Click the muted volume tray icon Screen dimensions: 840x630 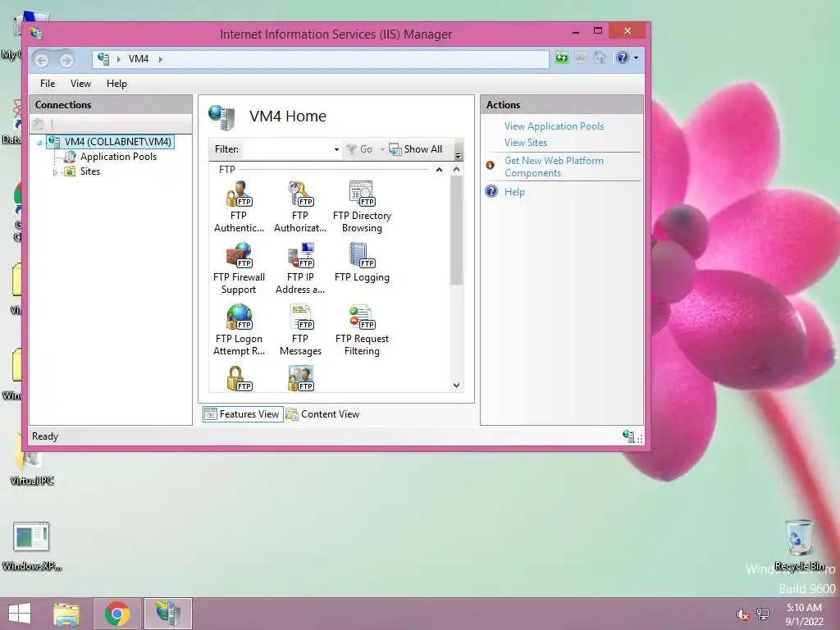(742, 614)
